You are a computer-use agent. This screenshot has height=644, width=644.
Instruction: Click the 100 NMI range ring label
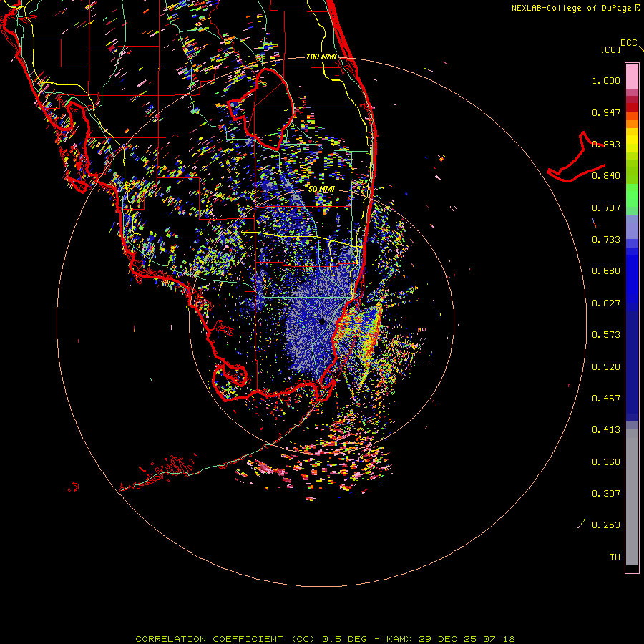coord(321,57)
